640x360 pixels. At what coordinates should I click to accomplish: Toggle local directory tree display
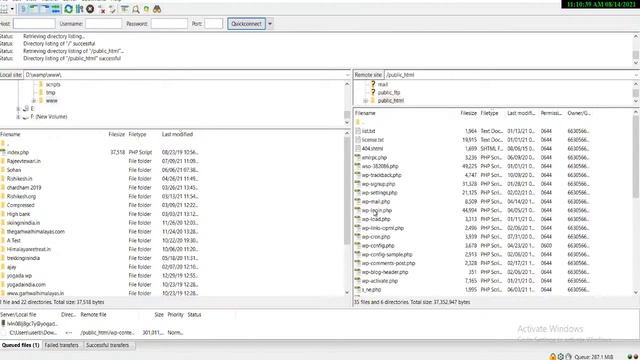coord(34,9)
